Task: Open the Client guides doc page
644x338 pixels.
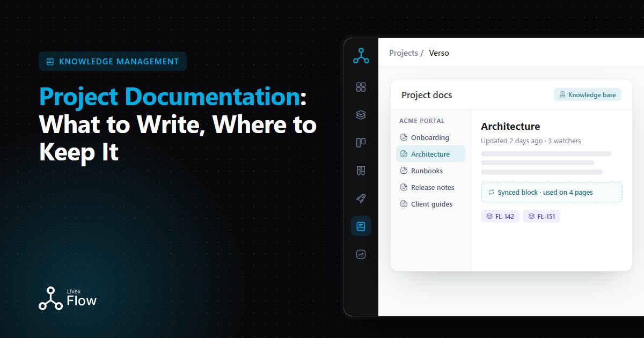Action: [x=430, y=204]
